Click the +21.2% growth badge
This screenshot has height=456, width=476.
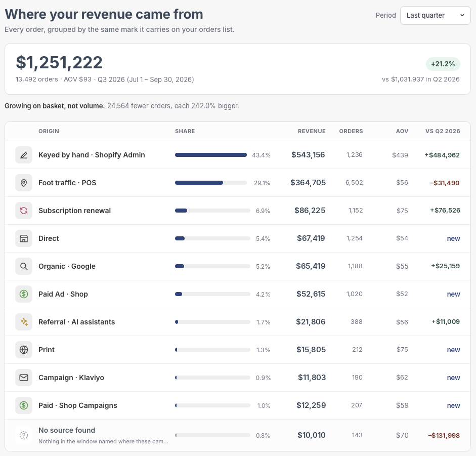[443, 64]
